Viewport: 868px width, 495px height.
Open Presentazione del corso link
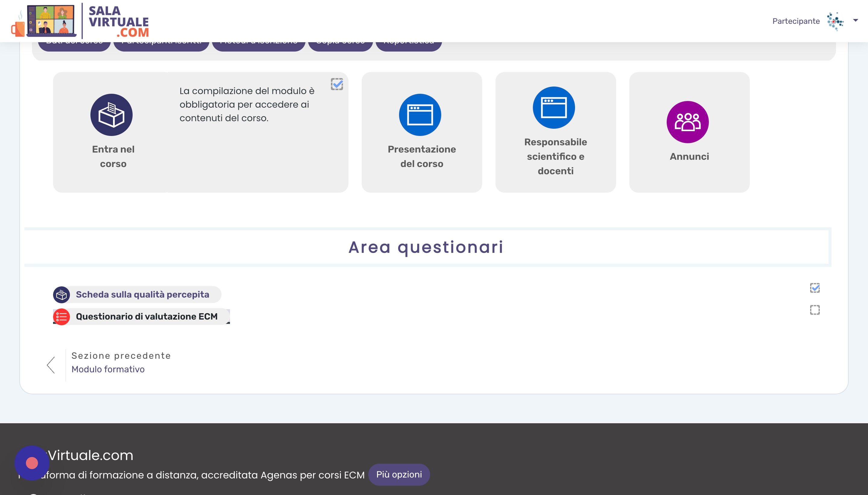(x=422, y=156)
